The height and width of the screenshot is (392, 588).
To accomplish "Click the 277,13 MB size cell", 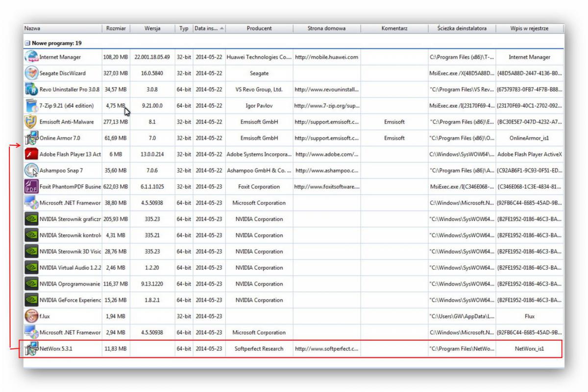I will 116,122.
